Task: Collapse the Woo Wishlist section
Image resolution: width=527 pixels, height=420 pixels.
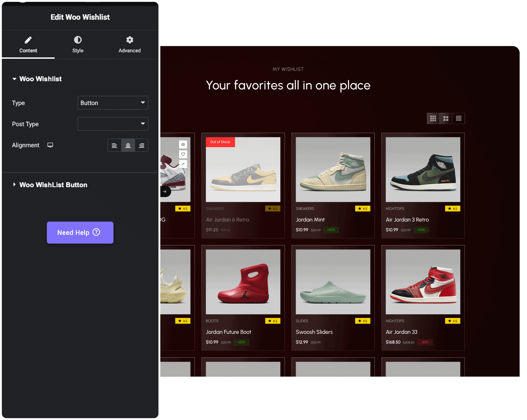Action: pyautogui.click(x=40, y=79)
